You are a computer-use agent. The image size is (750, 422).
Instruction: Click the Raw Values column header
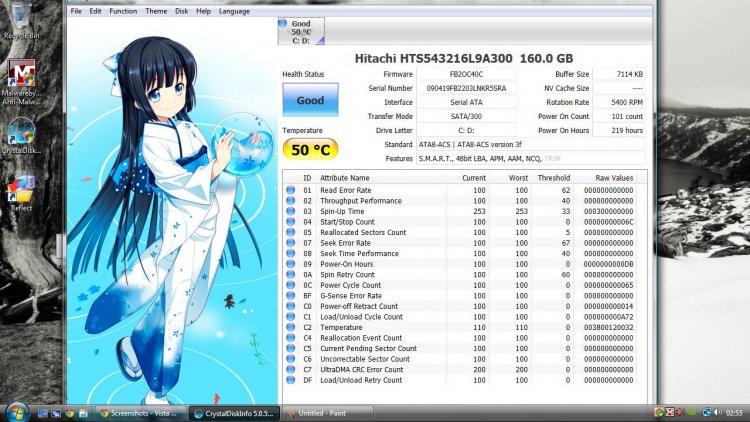(x=614, y=178)
